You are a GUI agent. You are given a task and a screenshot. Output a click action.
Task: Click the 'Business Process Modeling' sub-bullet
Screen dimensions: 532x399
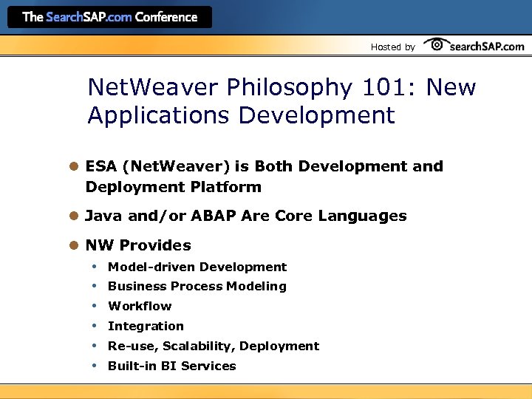197,287
